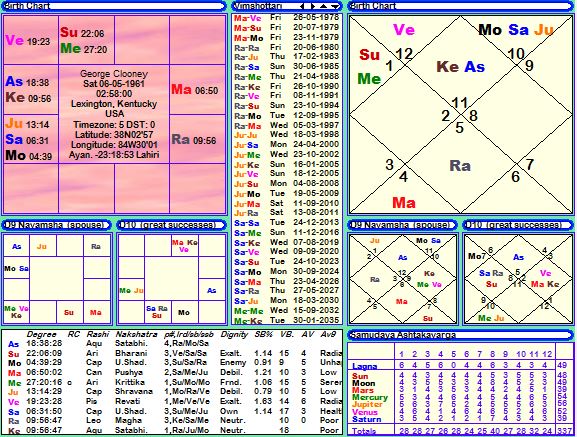Select the Sa-Sa dasha dated 24-12-2013
This screenshot has width=577, height=437.
point(287,223)
